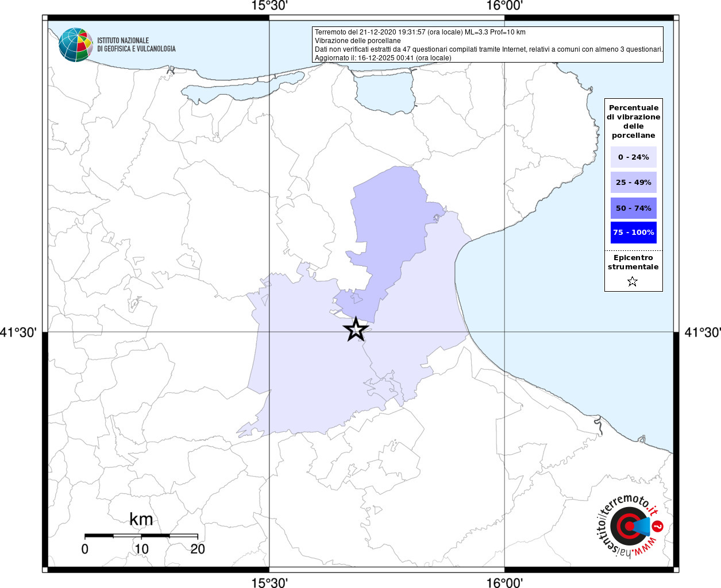Click the red question mark badge

pos(658,526)
